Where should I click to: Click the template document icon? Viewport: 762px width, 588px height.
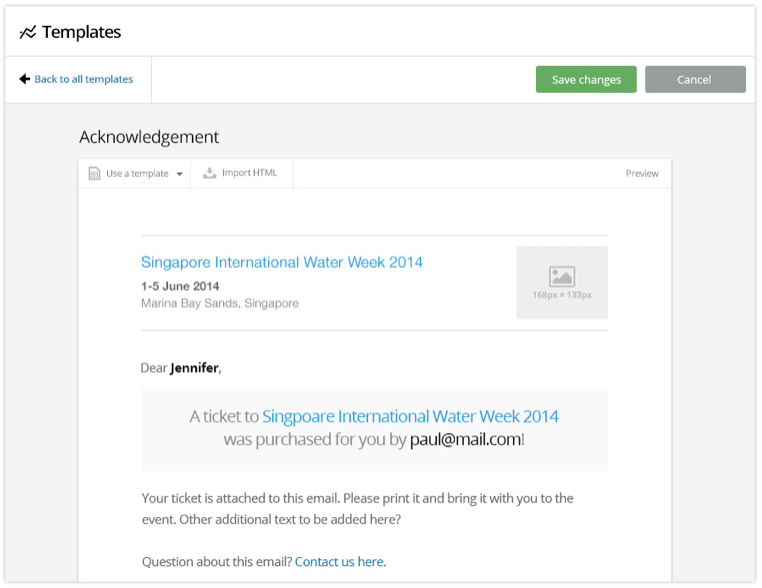point(94,173)
